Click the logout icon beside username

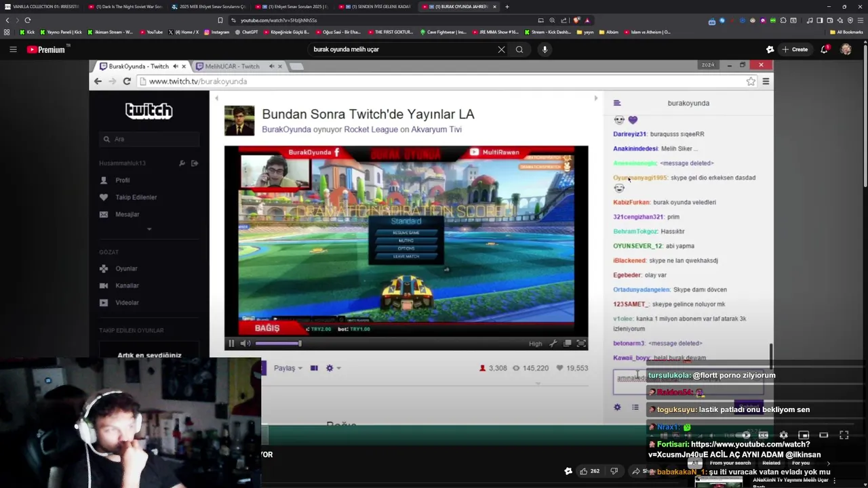point(195,163)
